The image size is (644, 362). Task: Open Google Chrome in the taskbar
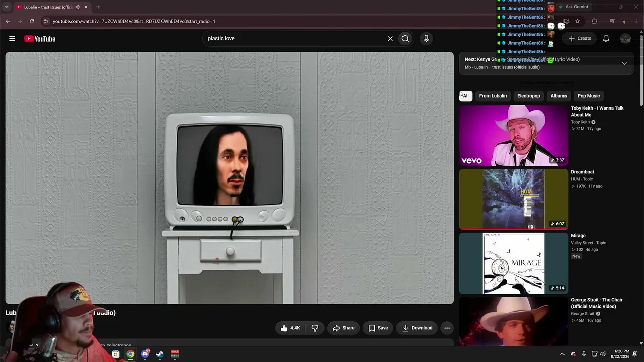click(130, 354)
